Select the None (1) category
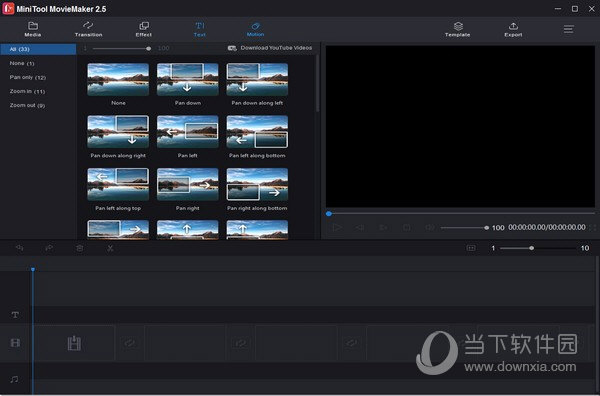This screenshot has height=396, width=600. [22, 63]
